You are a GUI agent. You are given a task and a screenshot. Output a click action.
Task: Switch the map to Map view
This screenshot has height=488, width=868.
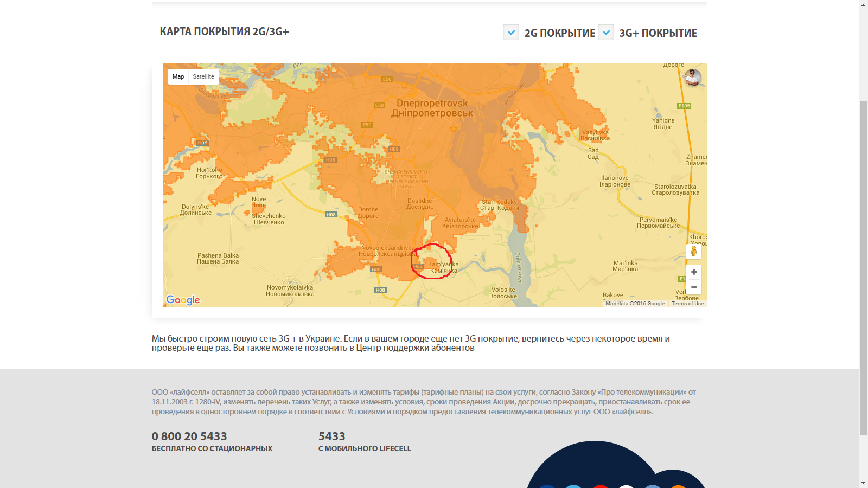[x=178, y=76]
